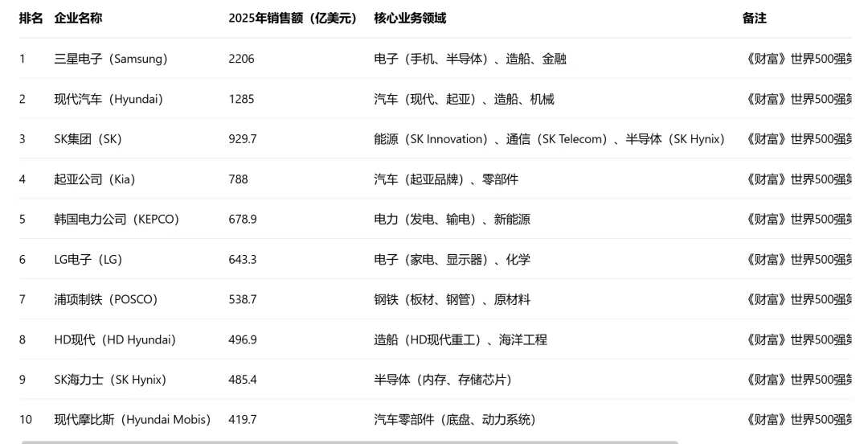Select the LG电子（LG） cell
868x444 pixels.
(88, 260)
